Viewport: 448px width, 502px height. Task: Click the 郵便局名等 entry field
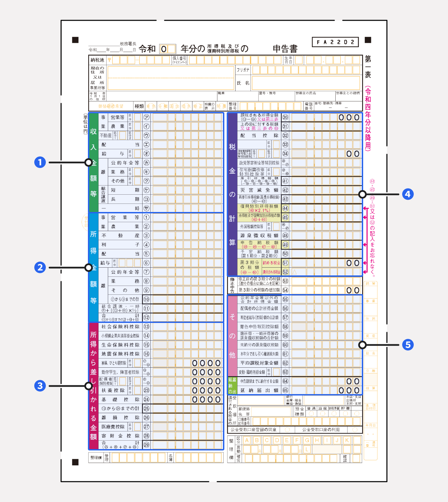[272, 412]
